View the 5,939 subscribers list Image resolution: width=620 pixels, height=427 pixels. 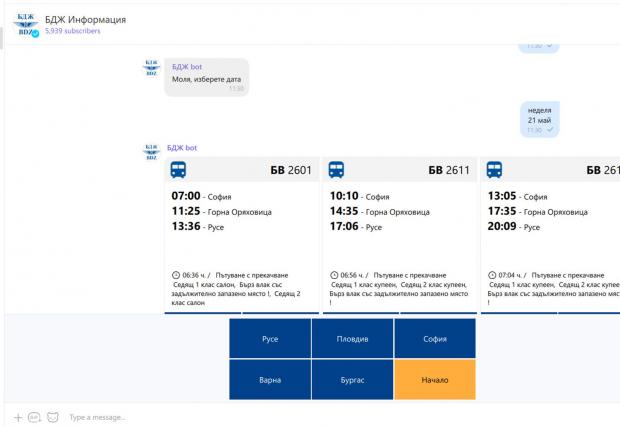[73, 31]
